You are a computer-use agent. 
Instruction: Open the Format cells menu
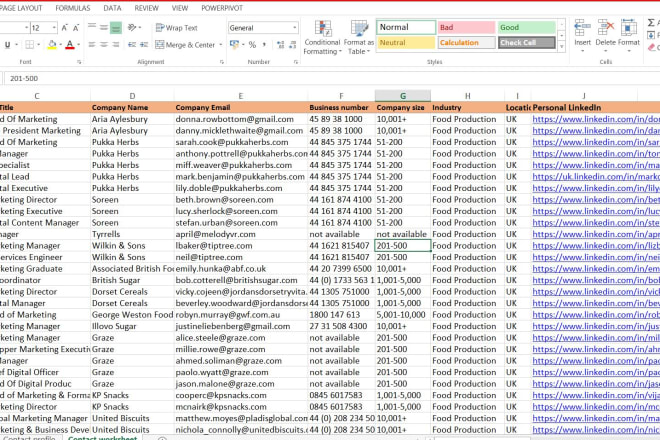point(629,35)
